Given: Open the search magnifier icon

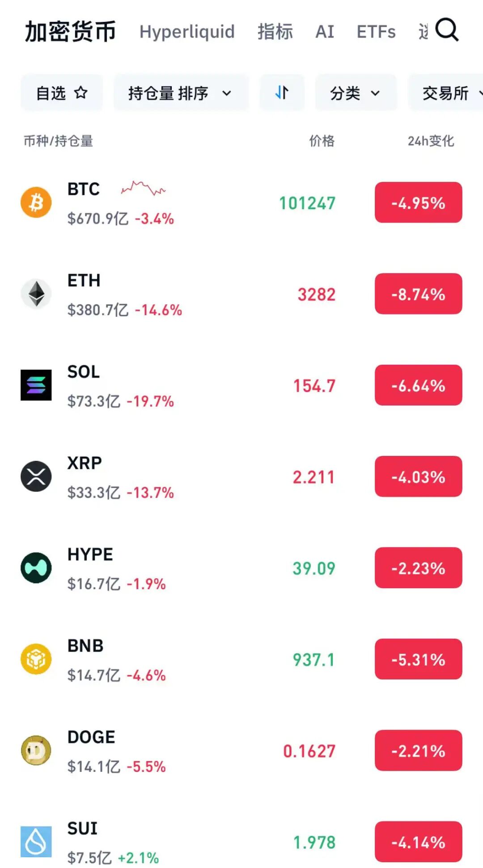Looking at the screenshot, I should tap(447, 30).
